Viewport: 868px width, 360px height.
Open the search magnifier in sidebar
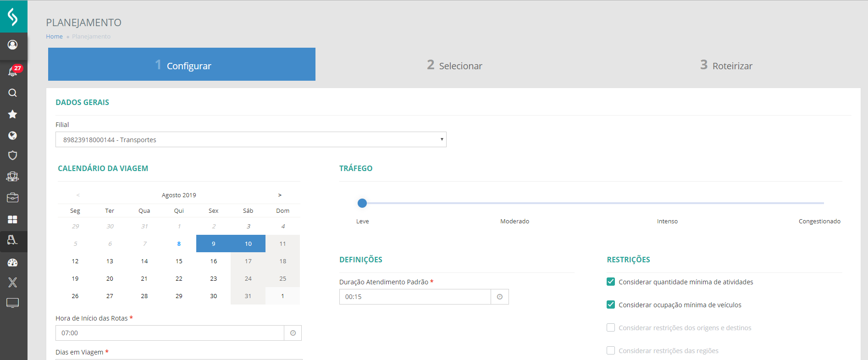tap(13, 93)
